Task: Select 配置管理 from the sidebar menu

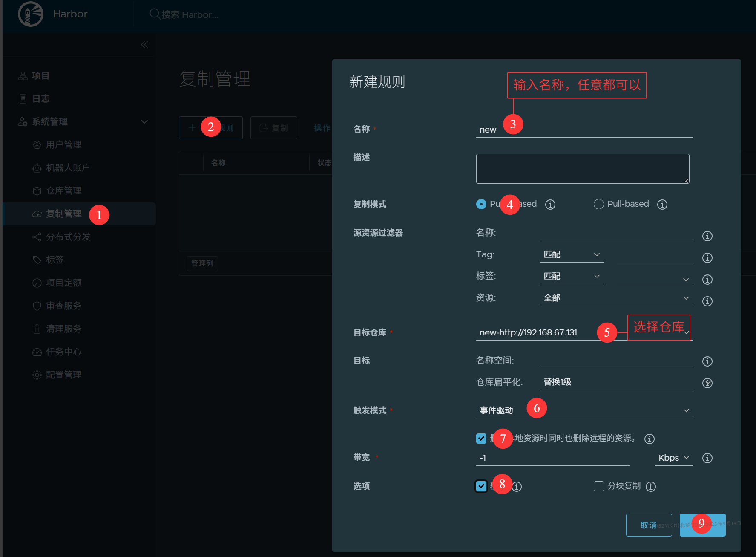Action: (x=64, y=375)
